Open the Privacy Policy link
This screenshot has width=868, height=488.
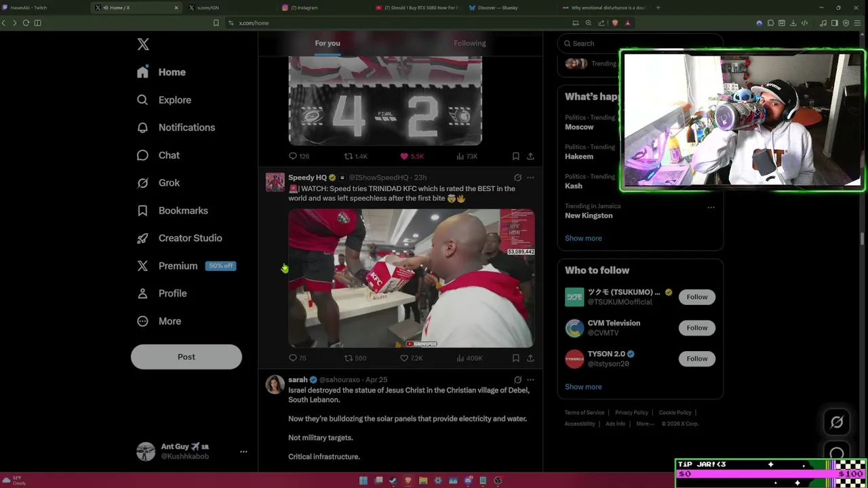click(x=632, y=413)
